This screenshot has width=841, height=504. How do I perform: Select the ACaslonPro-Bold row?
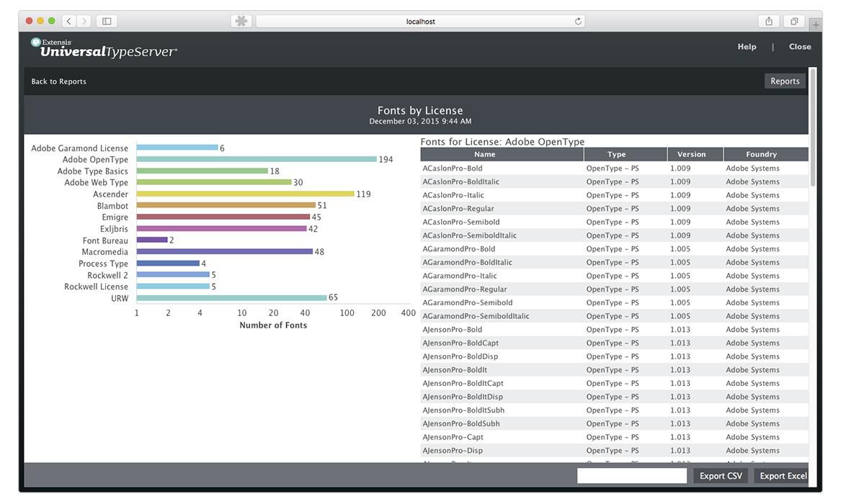coord(614,168)
